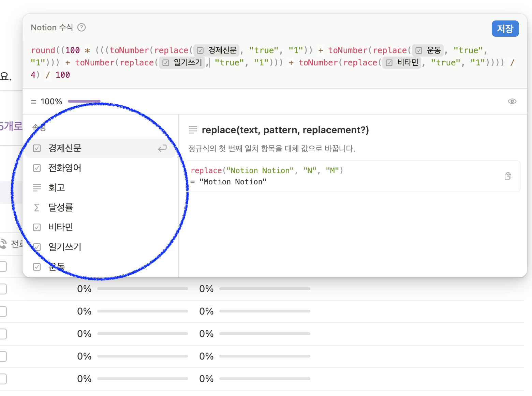
Task: Open the help icon beside Notion 수식
Action: point(82,27)
